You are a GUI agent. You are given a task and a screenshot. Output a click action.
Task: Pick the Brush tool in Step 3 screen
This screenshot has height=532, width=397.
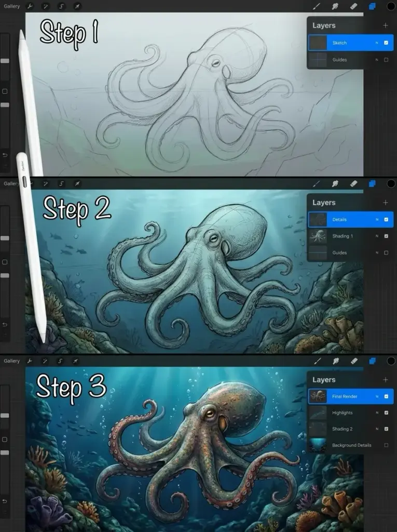pos(317,361)
